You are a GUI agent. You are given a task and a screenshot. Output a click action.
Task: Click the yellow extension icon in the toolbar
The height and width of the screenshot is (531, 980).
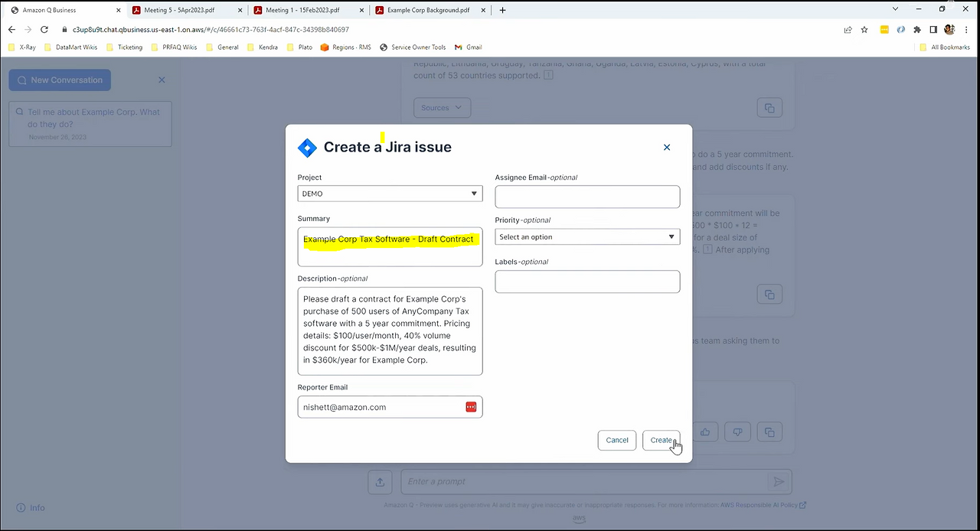click(884, 29)
